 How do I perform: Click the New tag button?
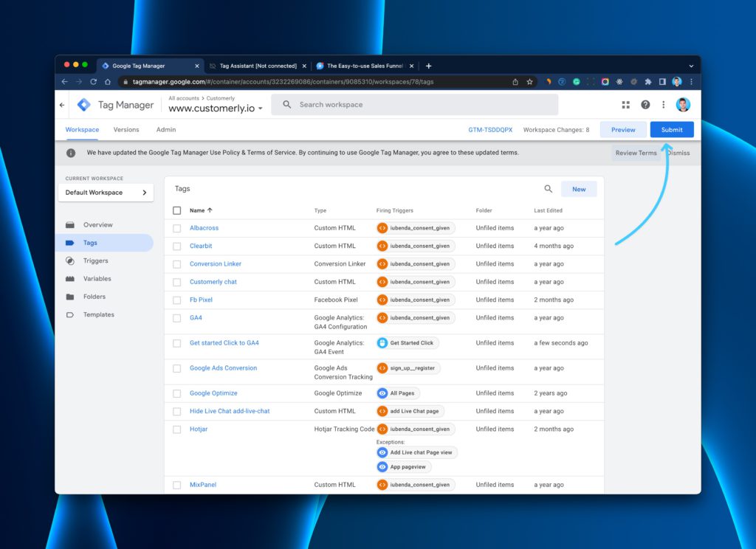point(579,189)
